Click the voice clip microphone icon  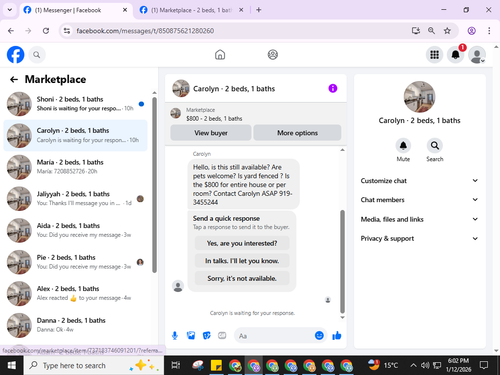coord(175,336)
